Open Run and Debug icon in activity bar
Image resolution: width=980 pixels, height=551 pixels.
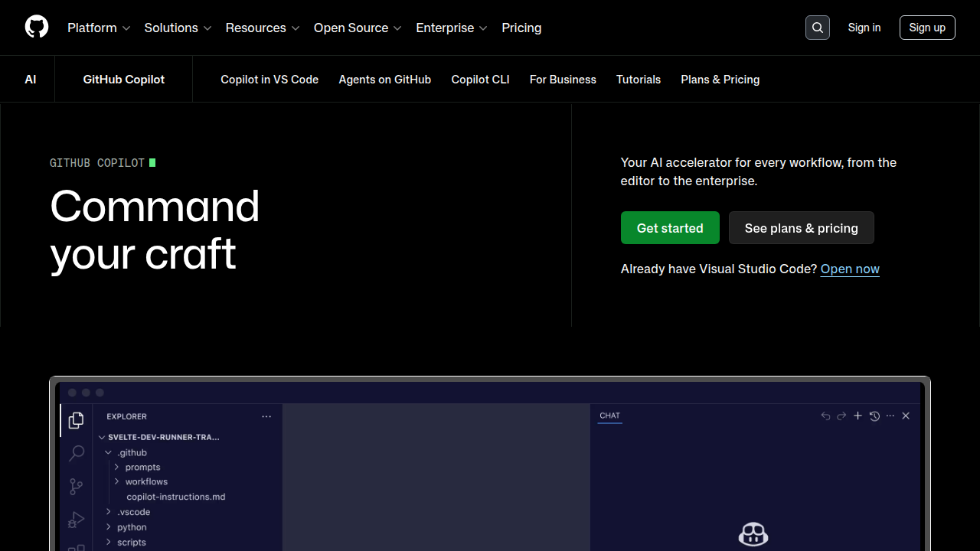tap(77, 520)
